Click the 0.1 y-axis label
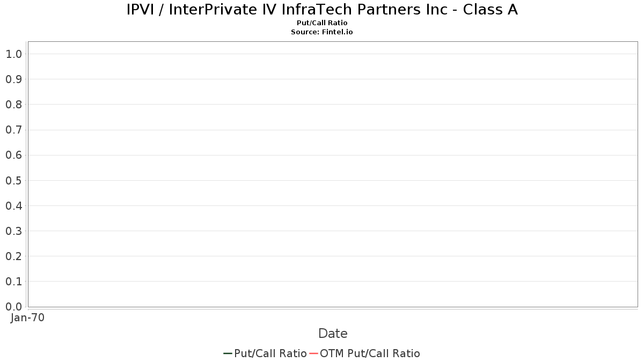 13,282
